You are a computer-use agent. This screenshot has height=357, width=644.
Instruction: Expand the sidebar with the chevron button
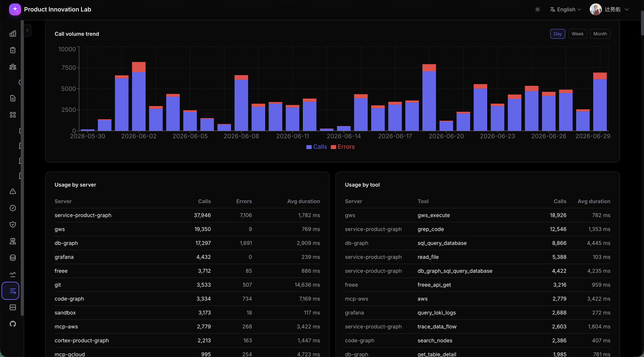click(27, 31)
